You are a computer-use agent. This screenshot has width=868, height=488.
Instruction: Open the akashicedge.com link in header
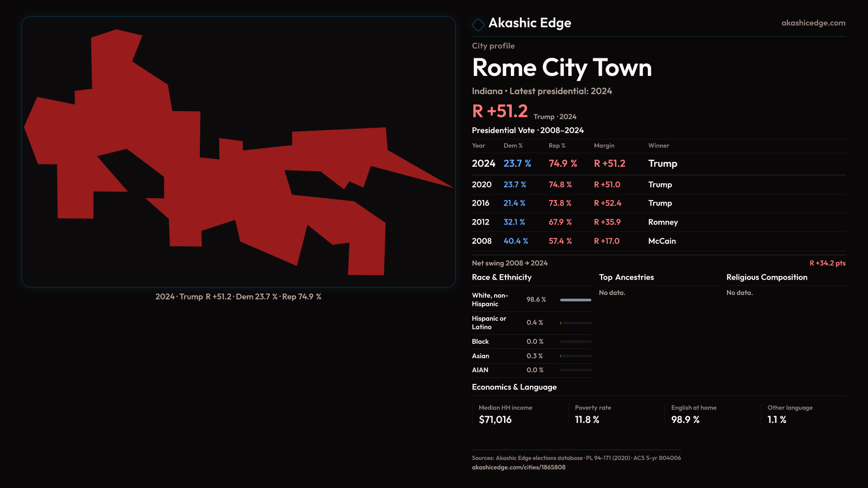[x=813, y=23]
